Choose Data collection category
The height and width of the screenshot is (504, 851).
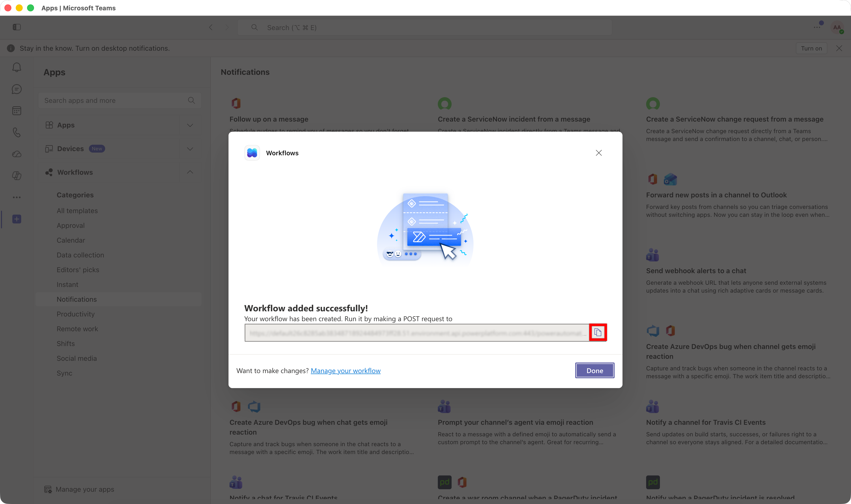click(80, 255)
